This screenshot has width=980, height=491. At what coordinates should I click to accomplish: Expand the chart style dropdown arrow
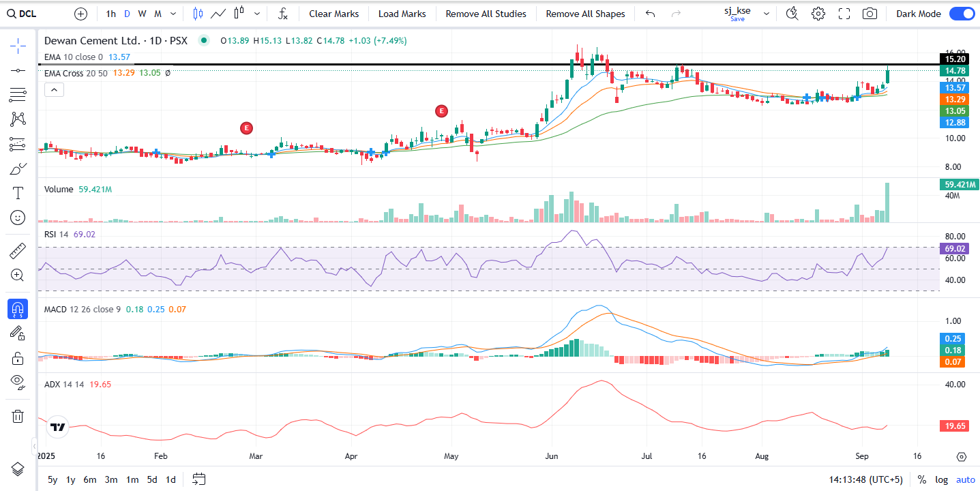256,14
